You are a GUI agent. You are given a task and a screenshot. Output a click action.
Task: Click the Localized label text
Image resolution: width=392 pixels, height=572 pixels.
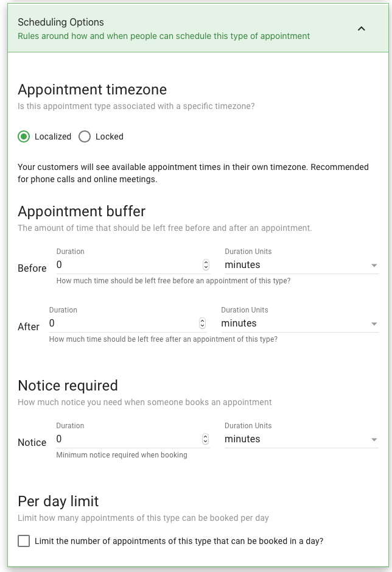pos(53,136)
